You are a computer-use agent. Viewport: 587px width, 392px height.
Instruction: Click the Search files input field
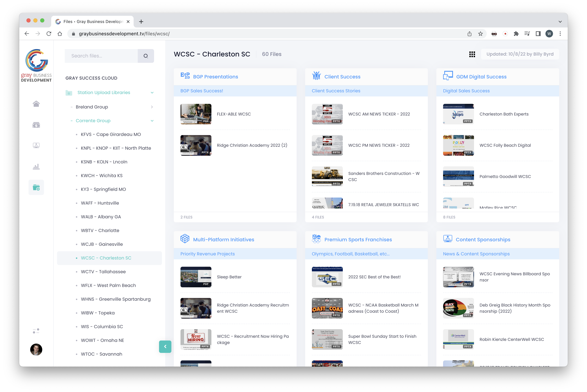101,56
